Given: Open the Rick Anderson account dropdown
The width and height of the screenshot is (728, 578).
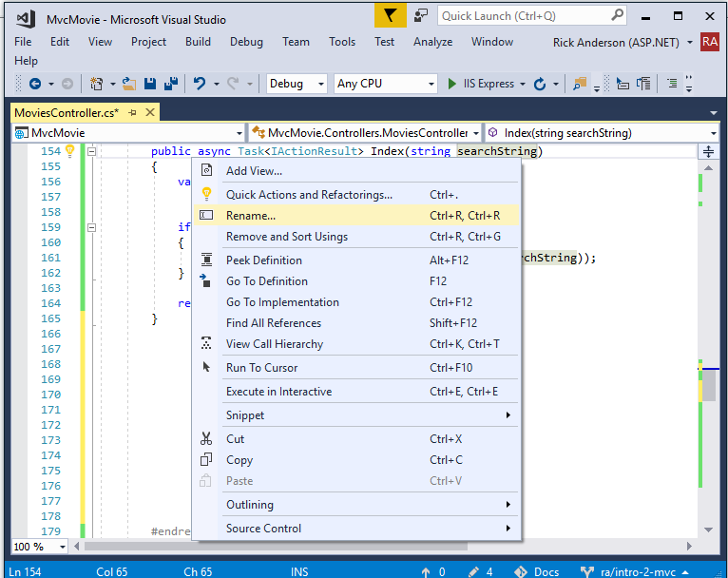Looking at the screenshot, I should [690, 42].
